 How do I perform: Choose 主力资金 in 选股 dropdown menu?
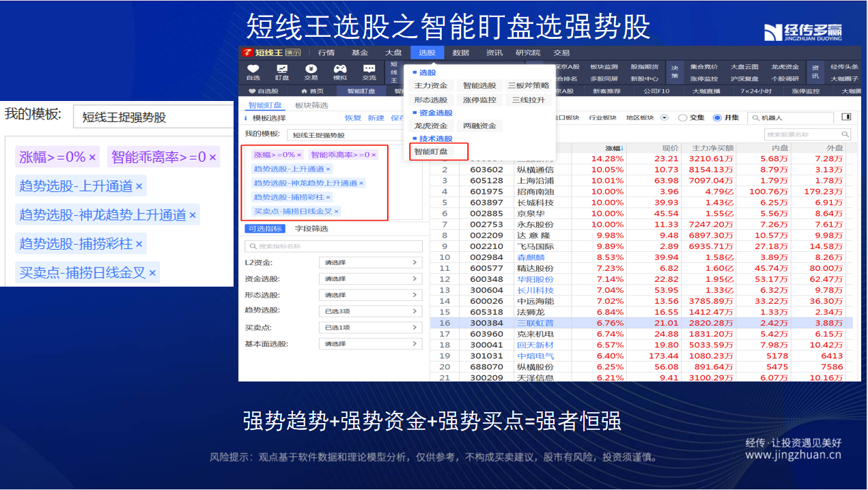[431, 85]
